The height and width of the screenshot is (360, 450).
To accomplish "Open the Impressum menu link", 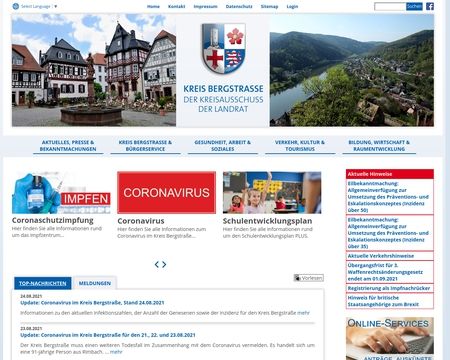I will point(205,6).
